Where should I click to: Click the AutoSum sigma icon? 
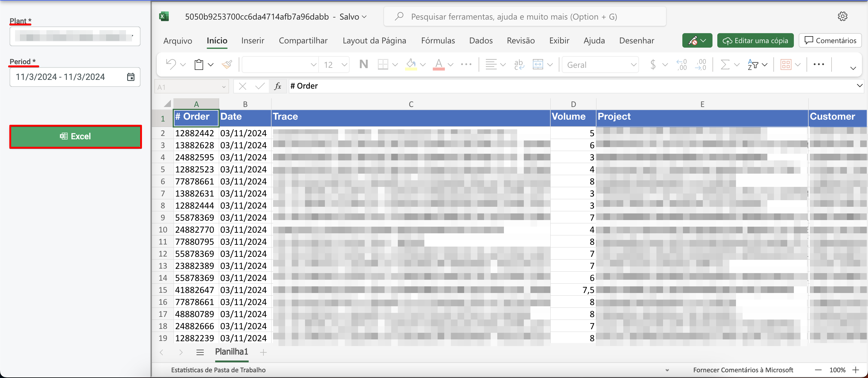click(724, 64)
